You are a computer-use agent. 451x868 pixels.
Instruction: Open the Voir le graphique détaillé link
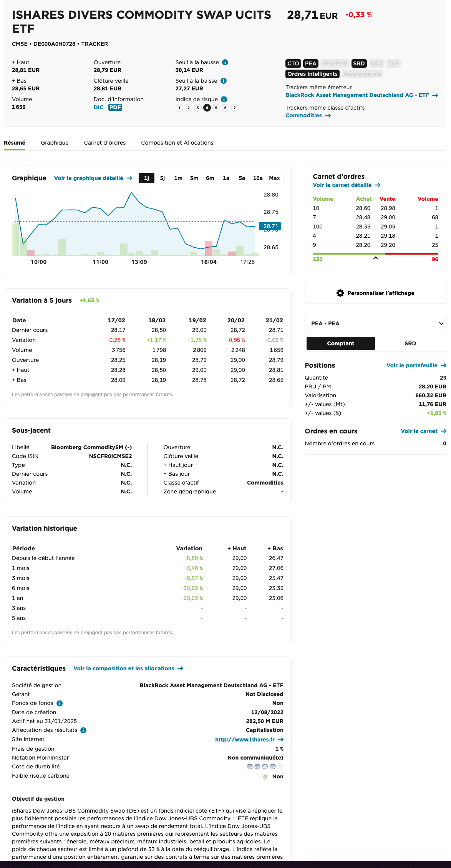[x=93, y=178]
